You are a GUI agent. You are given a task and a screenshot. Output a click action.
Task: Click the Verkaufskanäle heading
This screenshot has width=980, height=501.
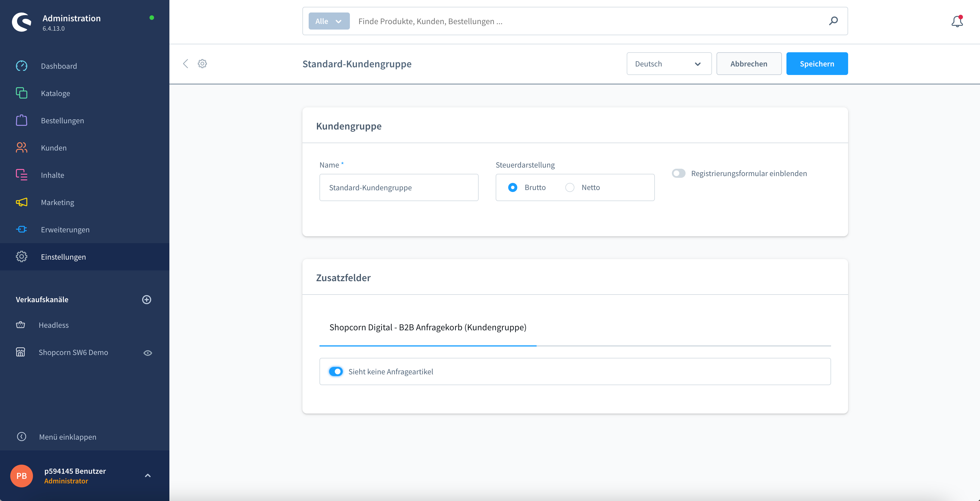click(42, 300)
